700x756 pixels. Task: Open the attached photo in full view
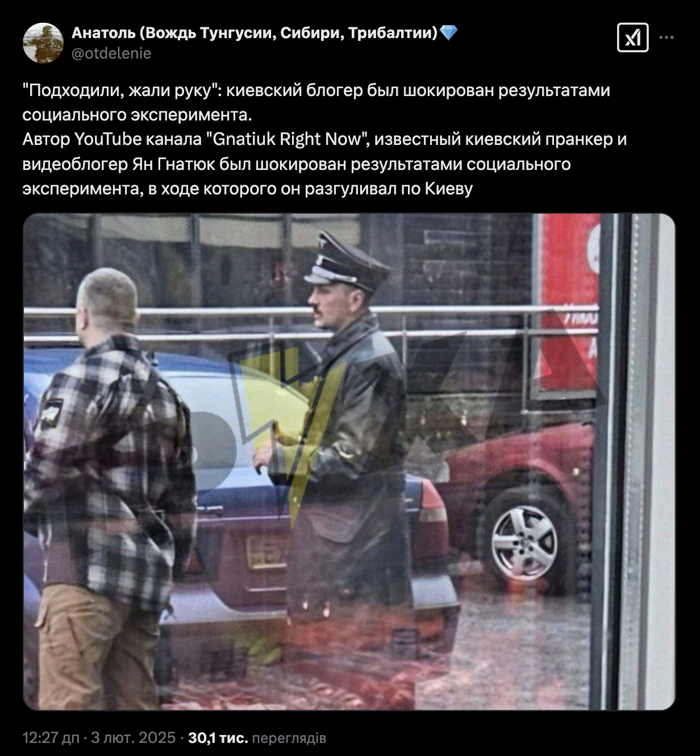click(349, 462)
